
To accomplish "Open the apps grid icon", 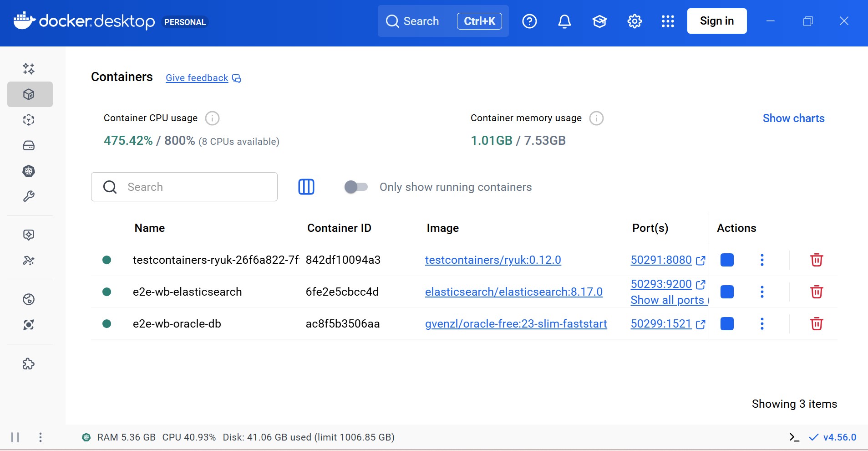I will pyautogui.click(x=668, y=21).
